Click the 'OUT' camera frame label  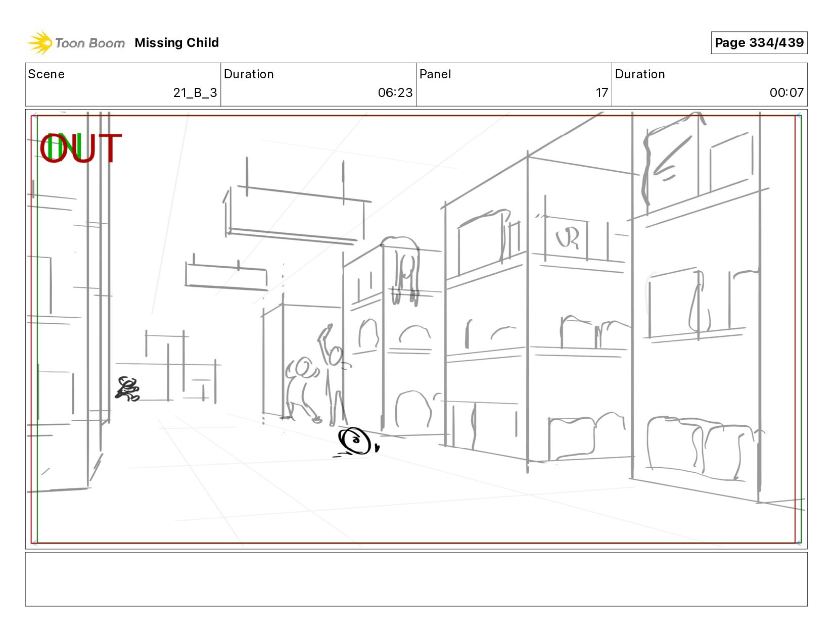81,148
